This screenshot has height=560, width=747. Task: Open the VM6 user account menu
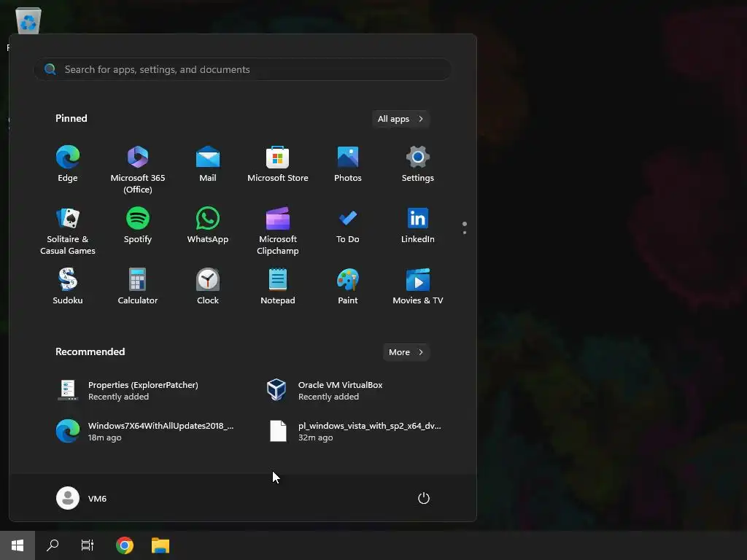(82, 498)
